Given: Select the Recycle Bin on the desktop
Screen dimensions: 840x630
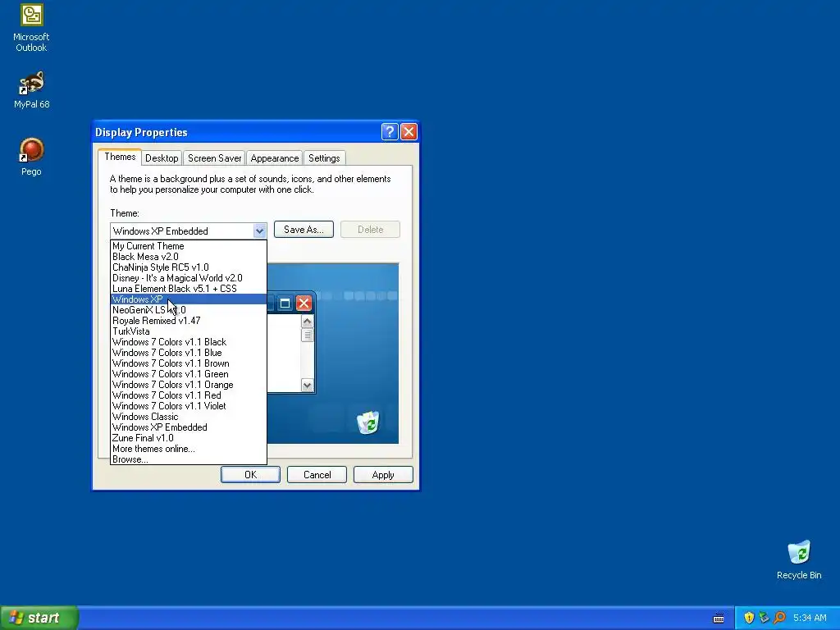Looking at the screenshot, I should (x=799, y=559).
